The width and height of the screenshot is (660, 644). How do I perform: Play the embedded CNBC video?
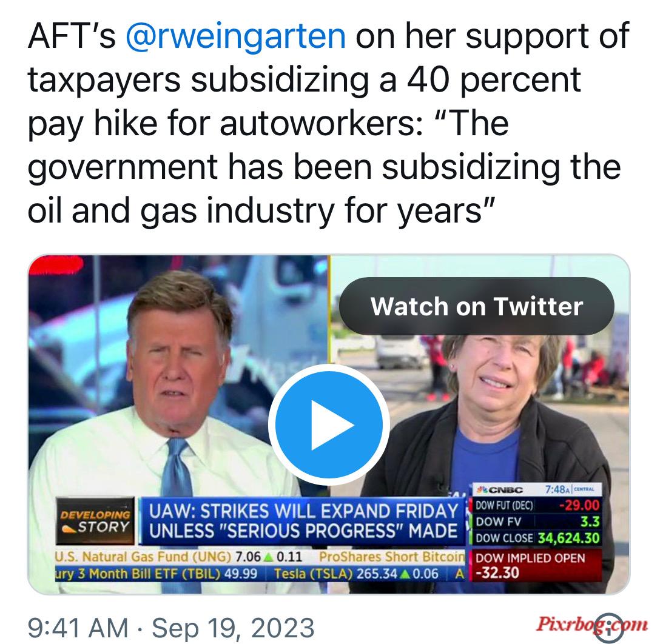point(329,425)
